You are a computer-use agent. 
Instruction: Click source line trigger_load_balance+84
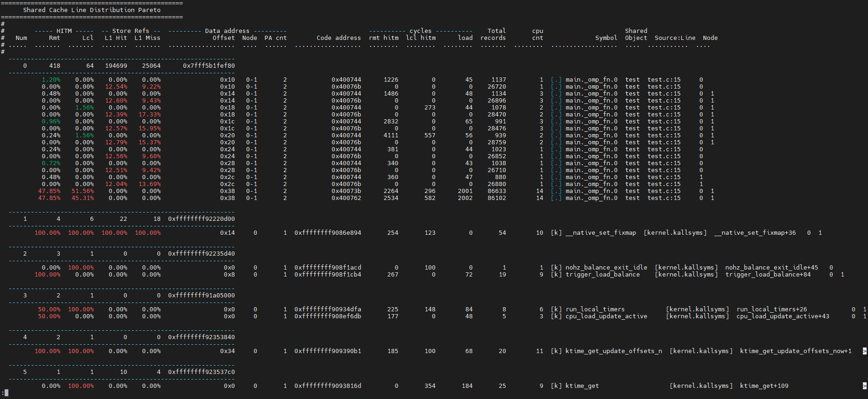tap(768, 275)
